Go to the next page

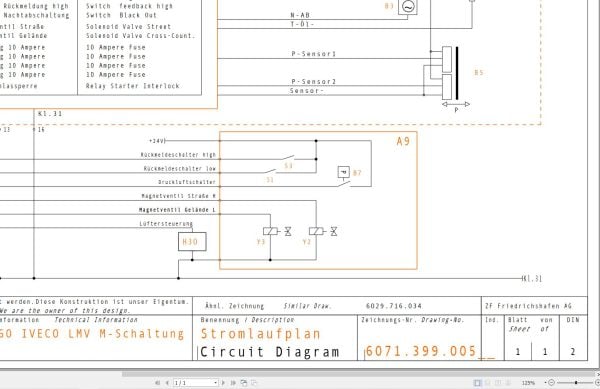point(223,382)
